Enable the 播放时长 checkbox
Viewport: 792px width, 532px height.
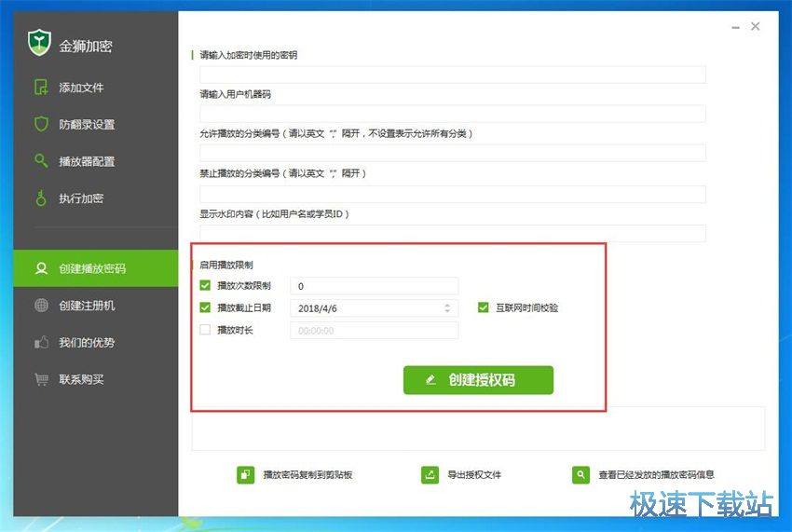205,330
